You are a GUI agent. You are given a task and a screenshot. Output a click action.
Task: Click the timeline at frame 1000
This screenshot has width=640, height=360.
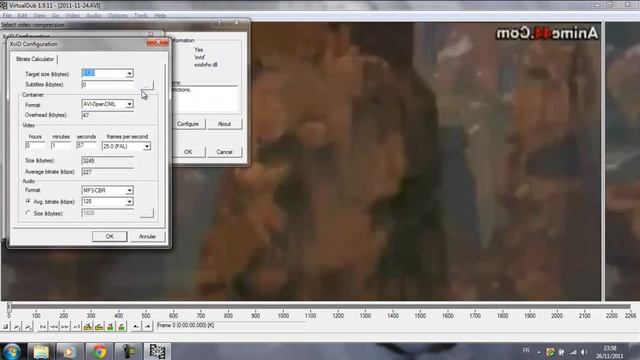(283, 307)
